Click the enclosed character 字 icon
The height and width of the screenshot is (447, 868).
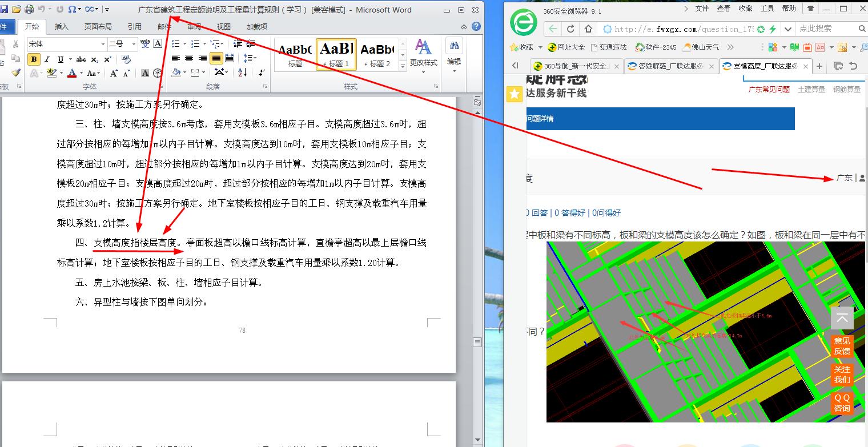[x=157, y=73]
